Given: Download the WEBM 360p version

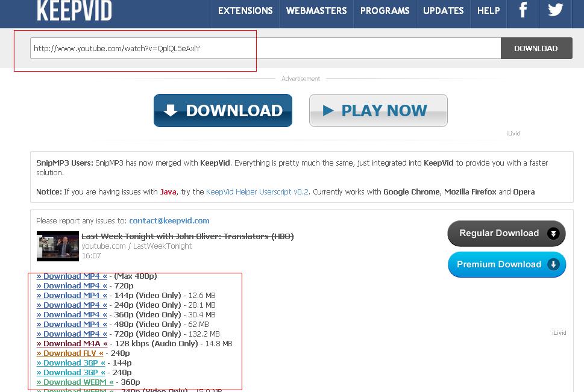Looking at the screenshot, I should 75,382.
